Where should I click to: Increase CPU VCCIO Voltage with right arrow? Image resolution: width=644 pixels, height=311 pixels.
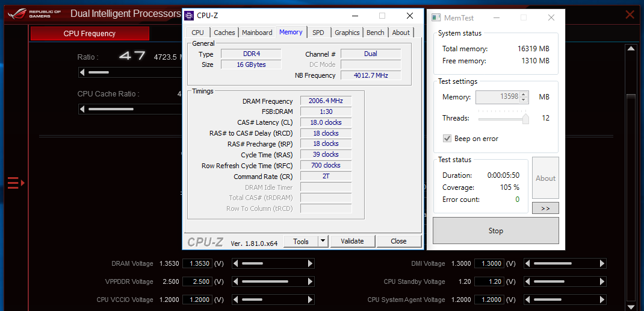(x=311, y=300)
